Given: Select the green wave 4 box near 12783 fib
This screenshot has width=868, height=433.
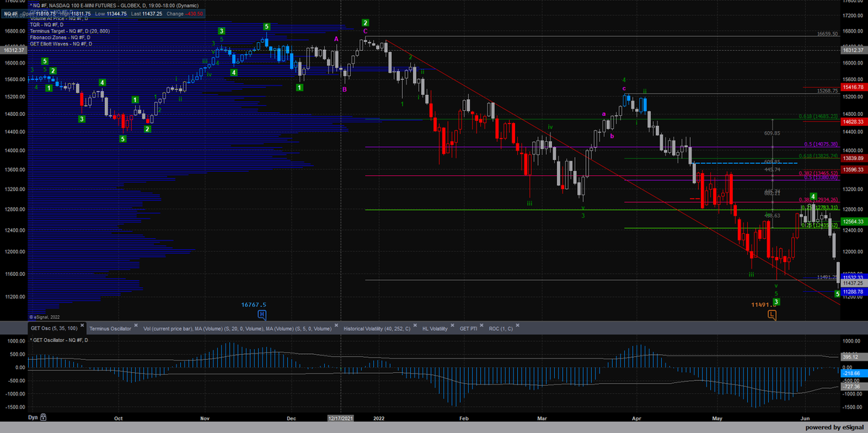Looking at the screenshot, I should click(814, 196).
